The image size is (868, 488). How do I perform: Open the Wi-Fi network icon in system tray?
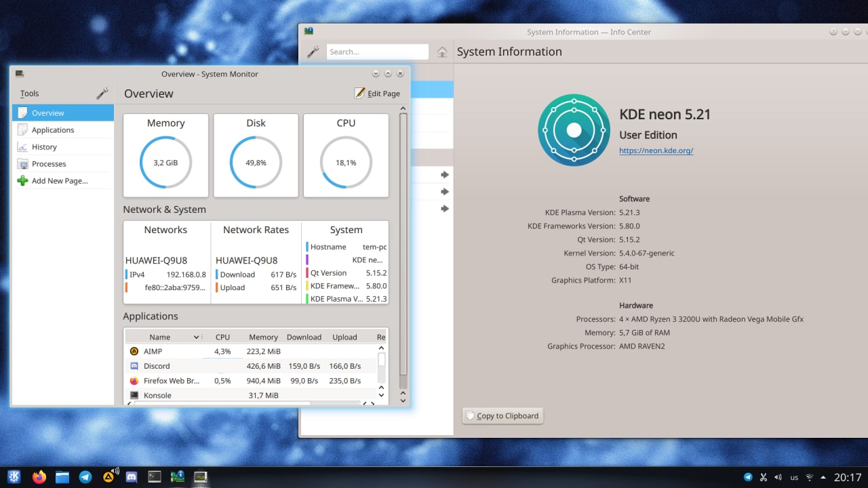point(809,477)
